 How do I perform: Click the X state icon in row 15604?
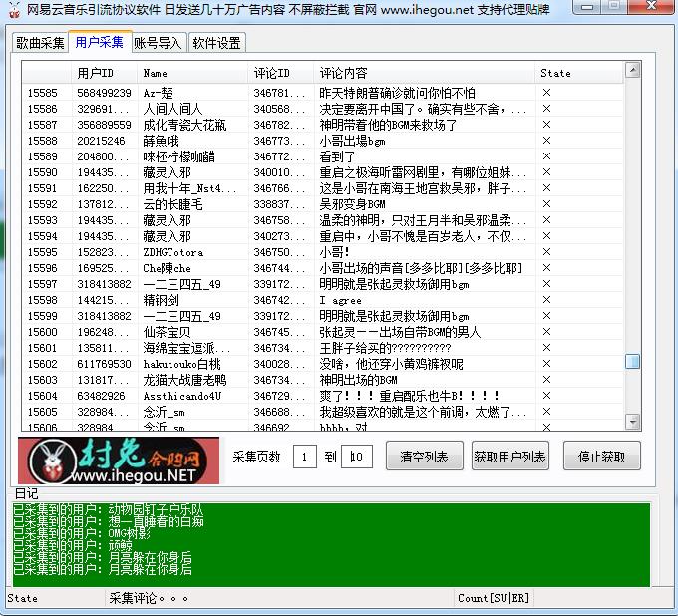point(546,396)
